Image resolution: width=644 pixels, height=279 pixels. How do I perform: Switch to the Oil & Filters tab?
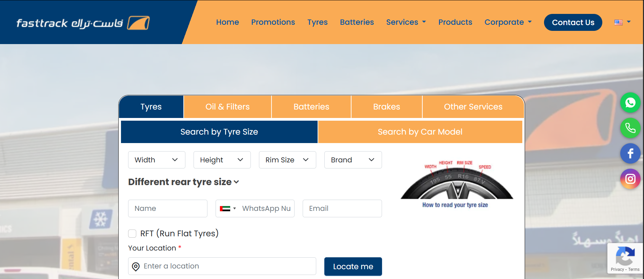(227, 107)
